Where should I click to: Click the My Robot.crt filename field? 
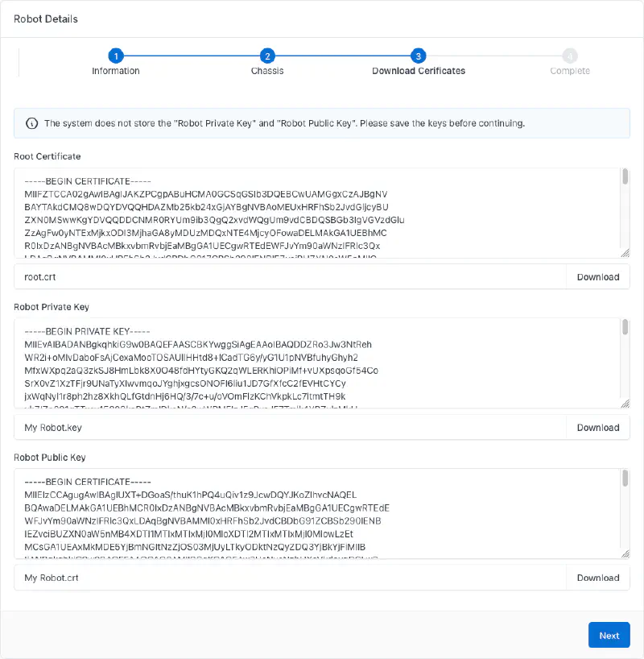point(290,578)
